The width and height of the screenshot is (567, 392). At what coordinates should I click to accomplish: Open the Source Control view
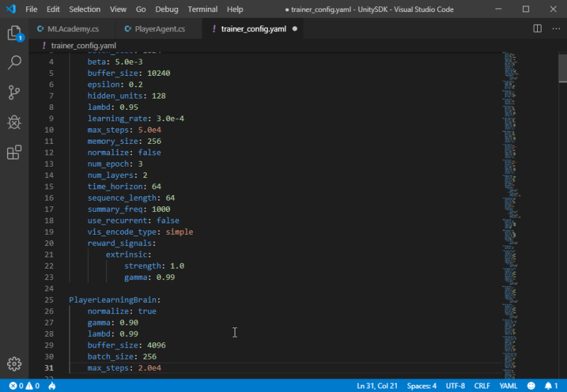[13, 93]
